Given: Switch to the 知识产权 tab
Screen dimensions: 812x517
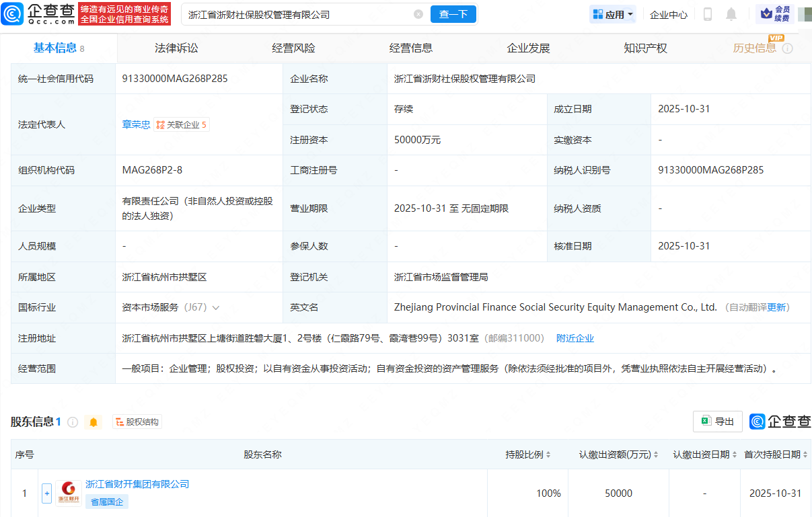Looking at the screenshot, I should point(645,48).
